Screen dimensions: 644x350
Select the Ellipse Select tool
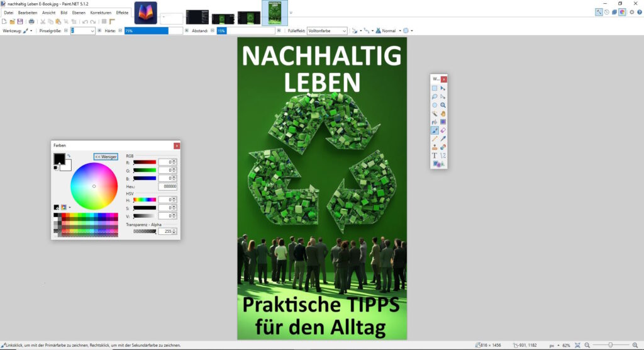click(435, 105)
